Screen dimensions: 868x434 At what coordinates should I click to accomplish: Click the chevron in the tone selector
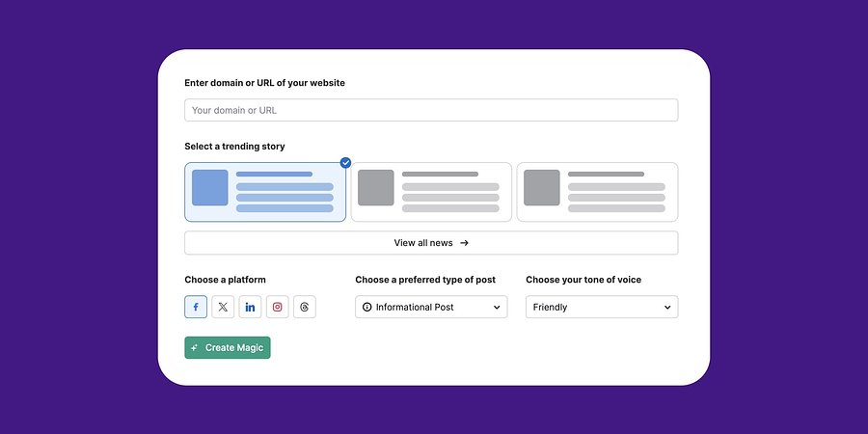[x=667, y=308]
